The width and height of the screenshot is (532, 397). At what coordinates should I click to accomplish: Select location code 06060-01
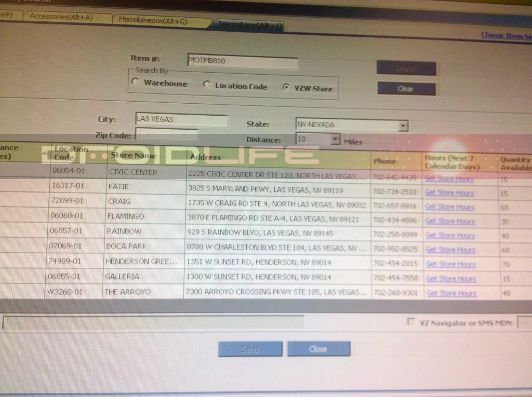(x=66, y=215)
